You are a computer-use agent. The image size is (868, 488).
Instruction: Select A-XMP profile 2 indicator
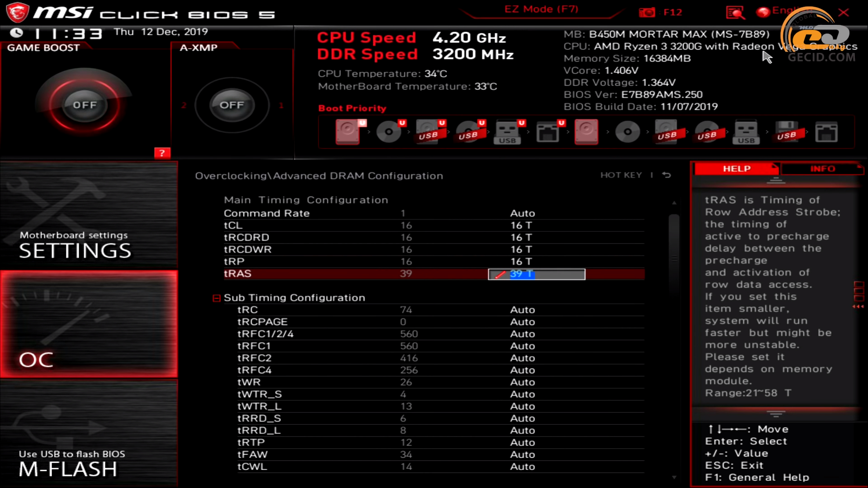(184, 105)
